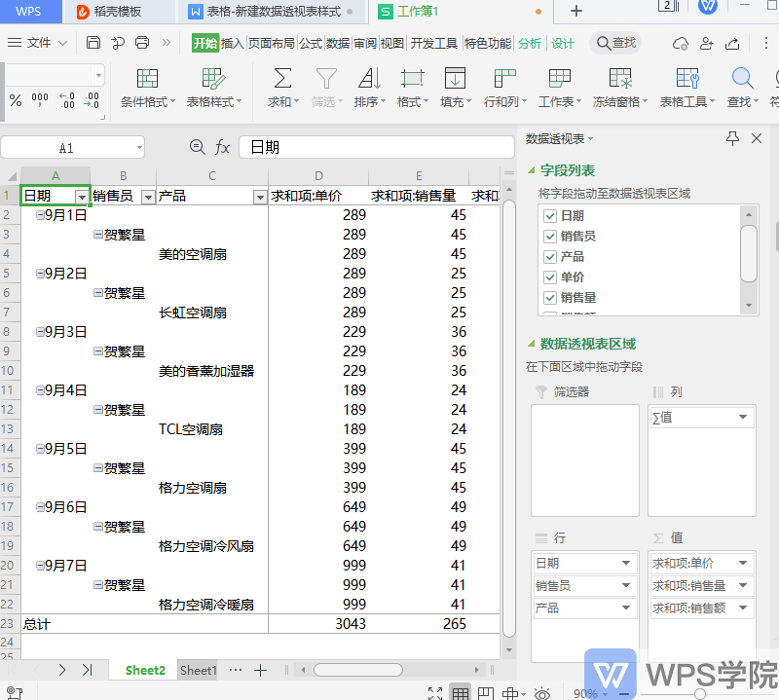This screenshot has height=700, width=779.
Task: Open the 插入 ribbon tab
Action: (x=233, y=43)
